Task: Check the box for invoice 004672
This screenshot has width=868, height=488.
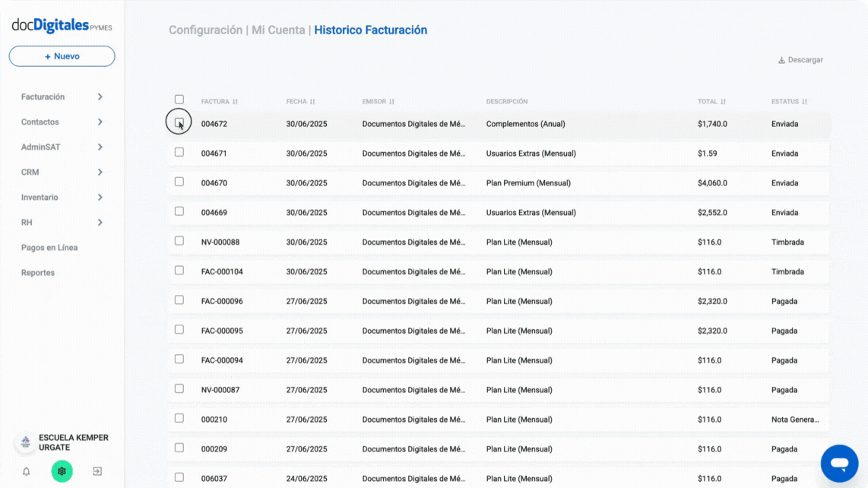Action: pyautogui.click(x=179, y=122)
